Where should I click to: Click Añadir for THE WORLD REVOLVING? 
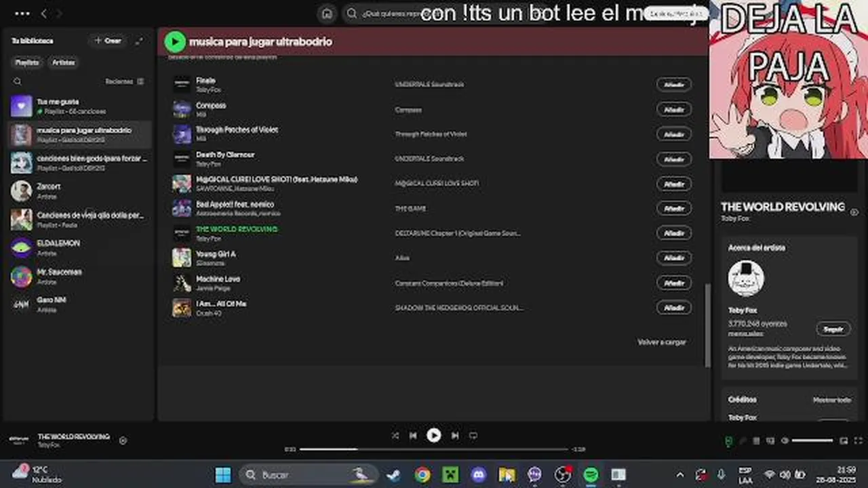[x=674, y=233]
